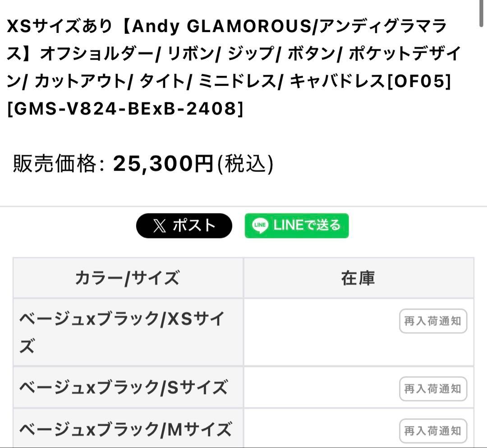Share the product via the ポスト button

point(184,226)
